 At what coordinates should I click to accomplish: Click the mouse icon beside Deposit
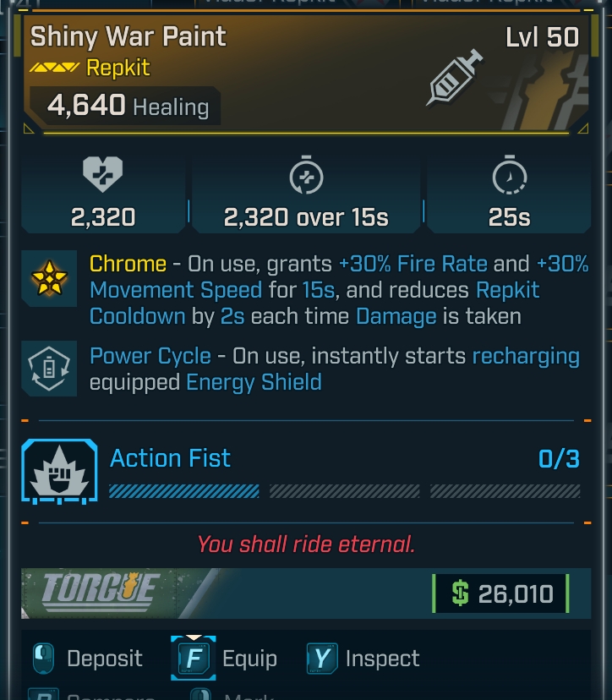click(43, 659)
